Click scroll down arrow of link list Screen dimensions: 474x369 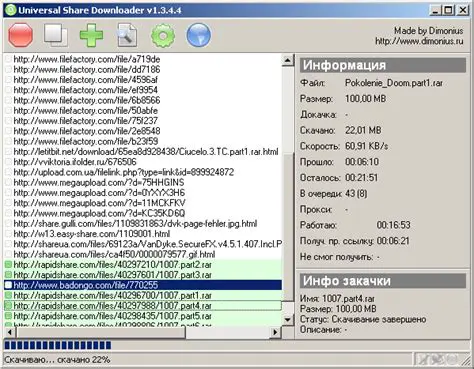(x=288, y=319)
